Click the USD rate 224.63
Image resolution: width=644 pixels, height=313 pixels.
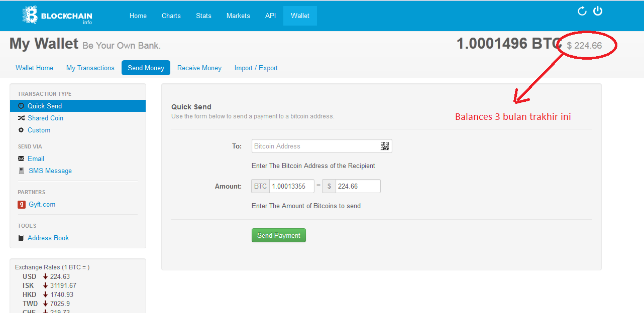(x=60, y=276)
